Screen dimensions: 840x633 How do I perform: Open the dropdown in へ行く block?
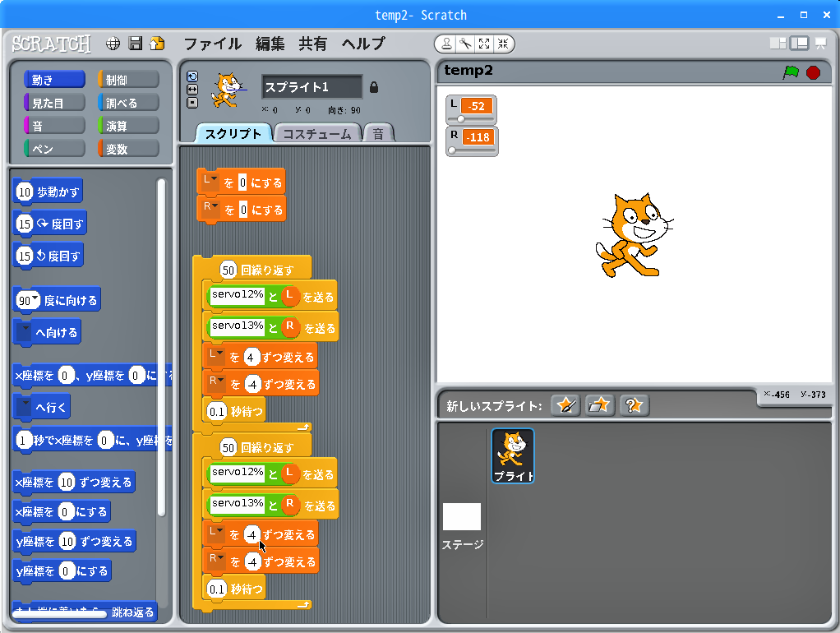(x=24, y=406)
